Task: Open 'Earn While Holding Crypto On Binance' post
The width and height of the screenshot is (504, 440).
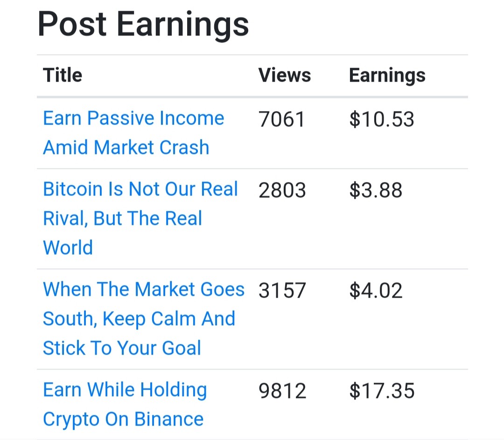Action: (125, 404)
